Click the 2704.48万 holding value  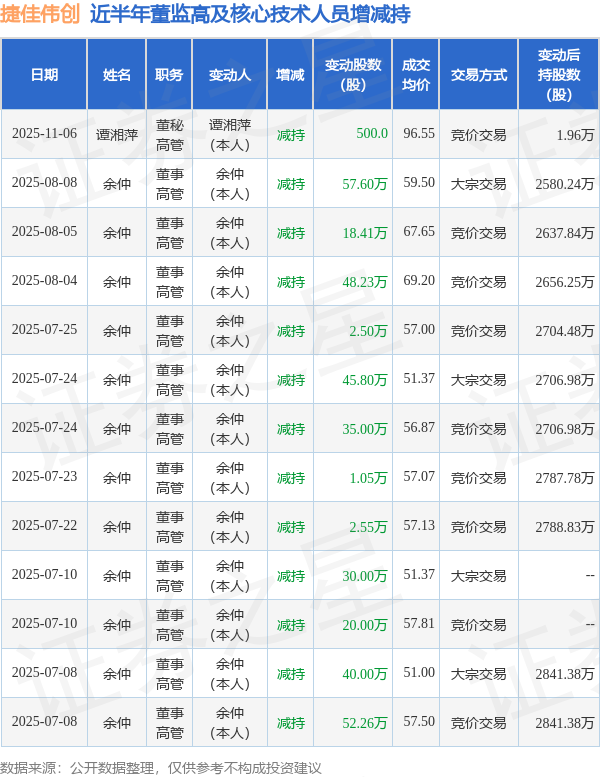coord(565,331)
